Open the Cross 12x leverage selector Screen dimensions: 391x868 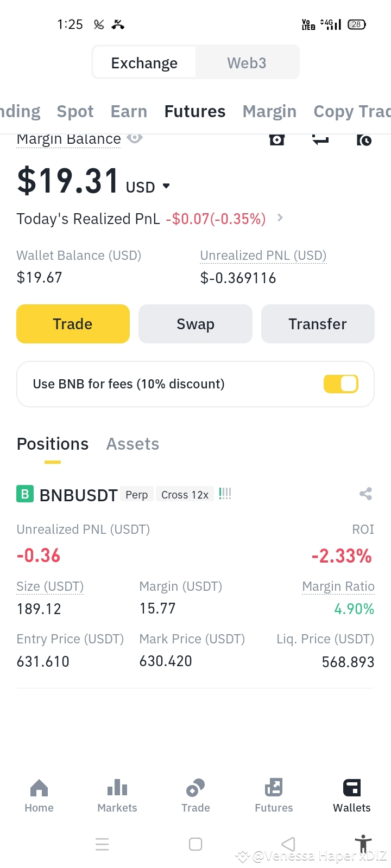click(185, 495)
